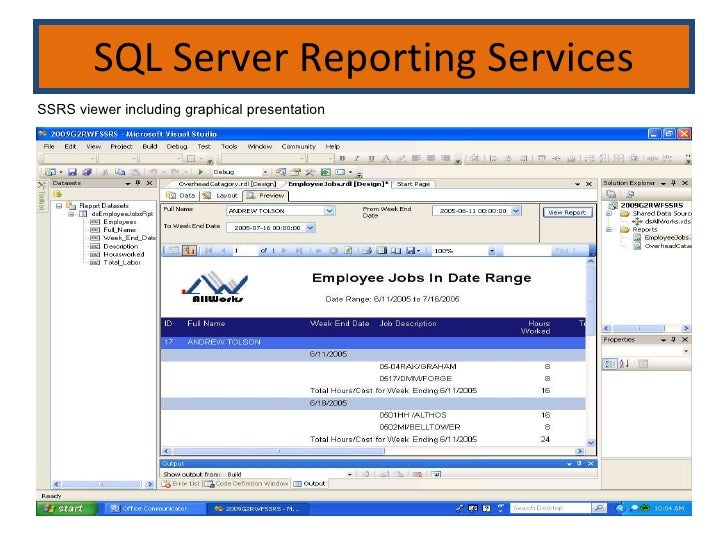Click the green Start Debugging arrow

coord(201,172)
